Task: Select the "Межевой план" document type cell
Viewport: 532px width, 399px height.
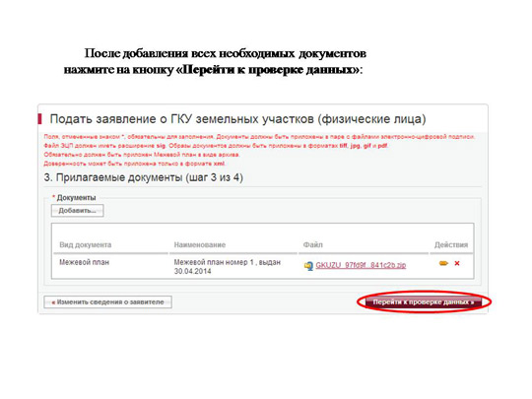Action: (84, 262)
